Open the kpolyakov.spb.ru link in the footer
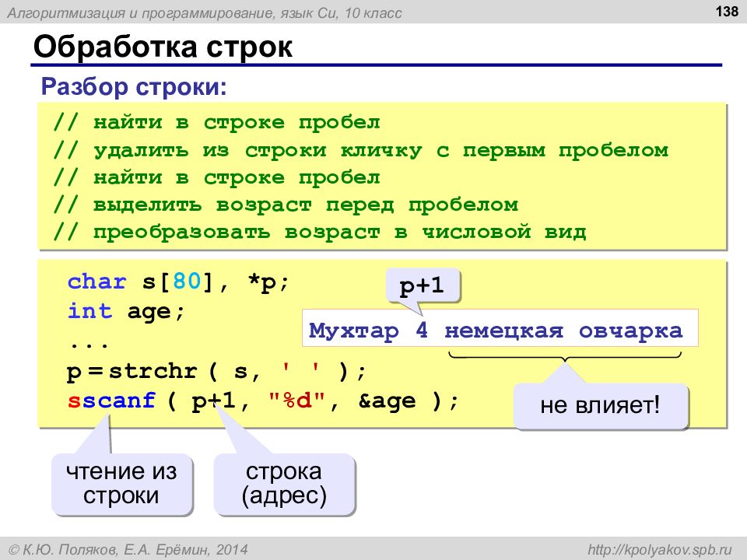Viewport: 747px width, 560px height. (x=659, y=550)
